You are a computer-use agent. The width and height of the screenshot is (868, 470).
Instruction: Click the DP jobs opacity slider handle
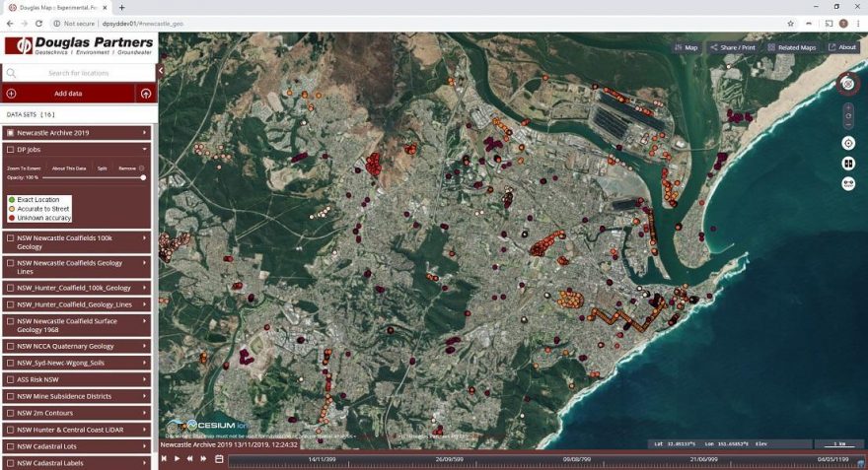pos(143,177)
